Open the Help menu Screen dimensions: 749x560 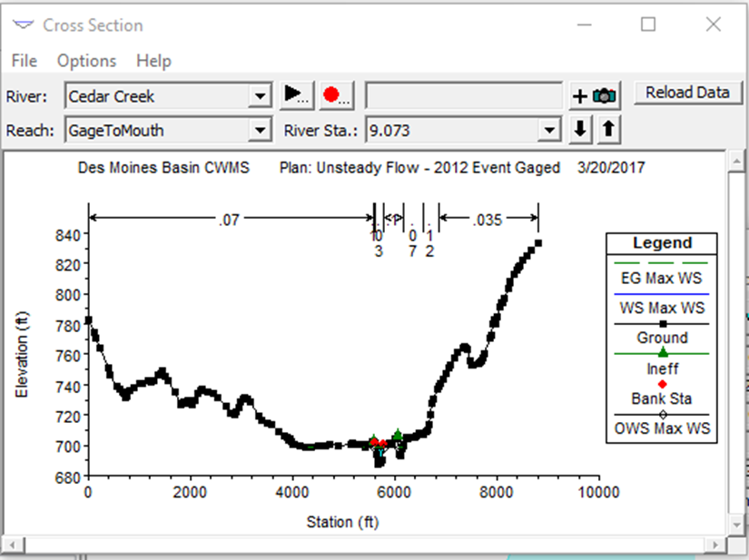point(153,61)
